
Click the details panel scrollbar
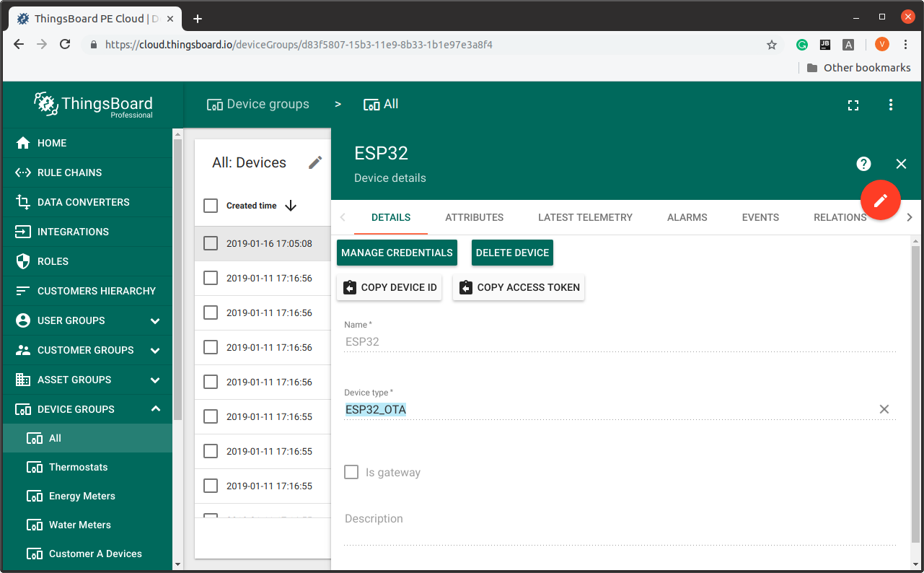916,393
